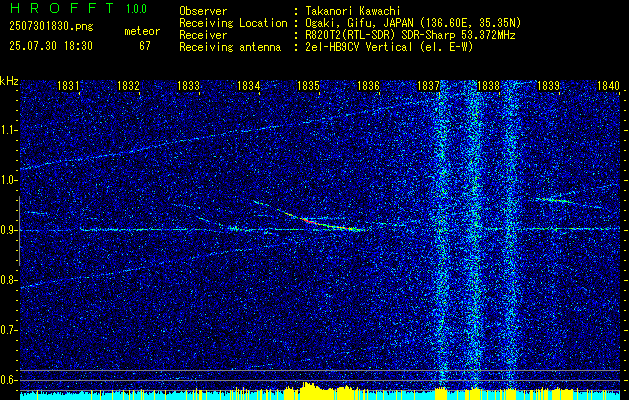Click the 1836 time marker
The width and height of the screenshot is (629, 400).
coord(368,85)
